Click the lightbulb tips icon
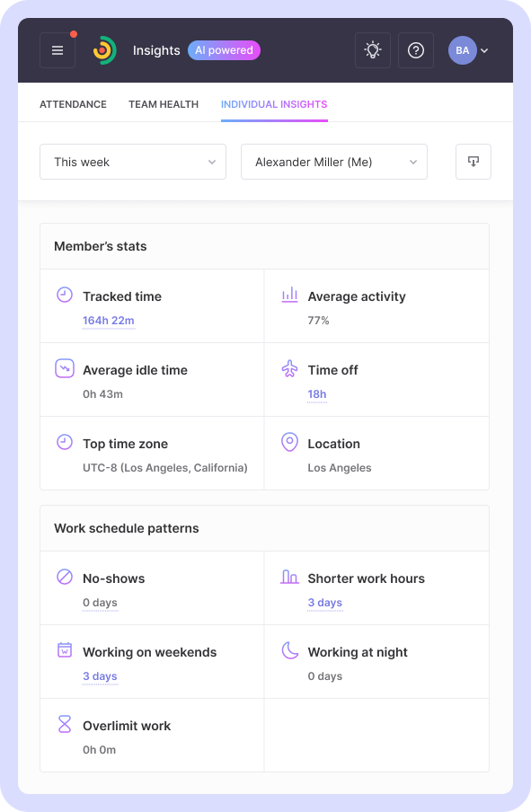This screenshot has height=812, width=531. coord(373,50)
